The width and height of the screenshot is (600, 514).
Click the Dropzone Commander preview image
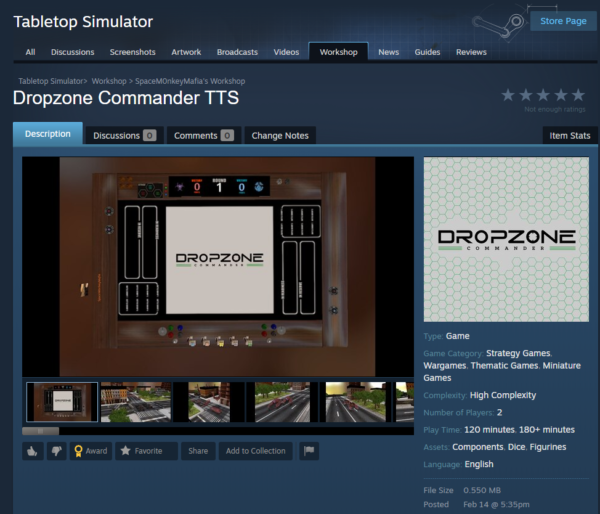(506, 239)
